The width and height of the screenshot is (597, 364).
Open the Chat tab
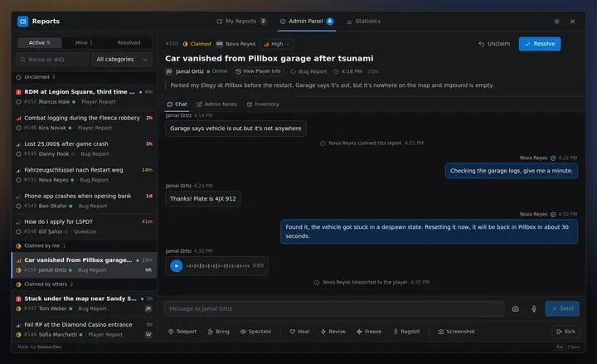[177, 104]
